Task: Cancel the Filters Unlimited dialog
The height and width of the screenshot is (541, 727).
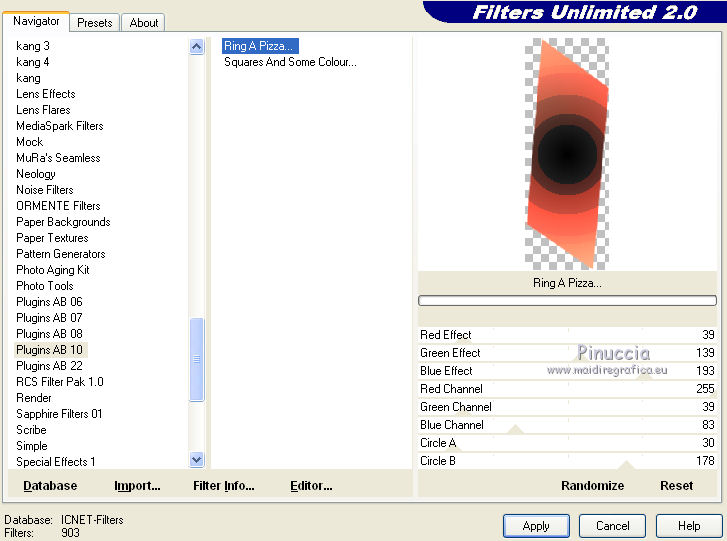Action: [x=612, y=526]
